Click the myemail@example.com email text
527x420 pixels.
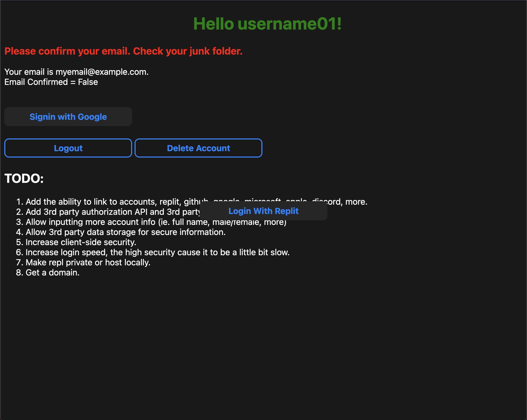click(101, 72)
